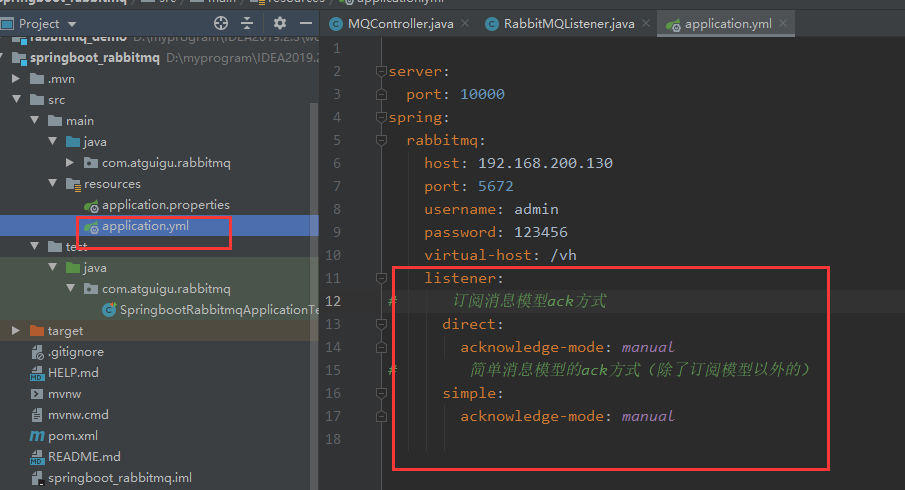Collapse the java folder under main

(x=53, y=141)
